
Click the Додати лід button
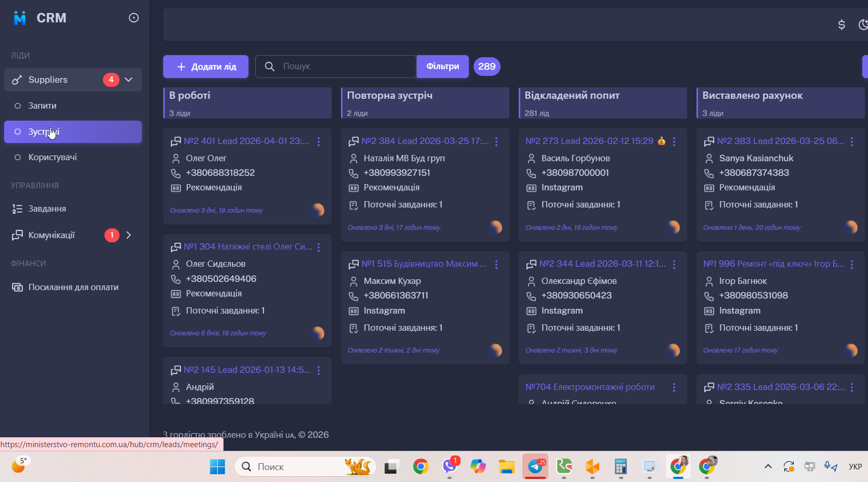(x=206, y=67)
